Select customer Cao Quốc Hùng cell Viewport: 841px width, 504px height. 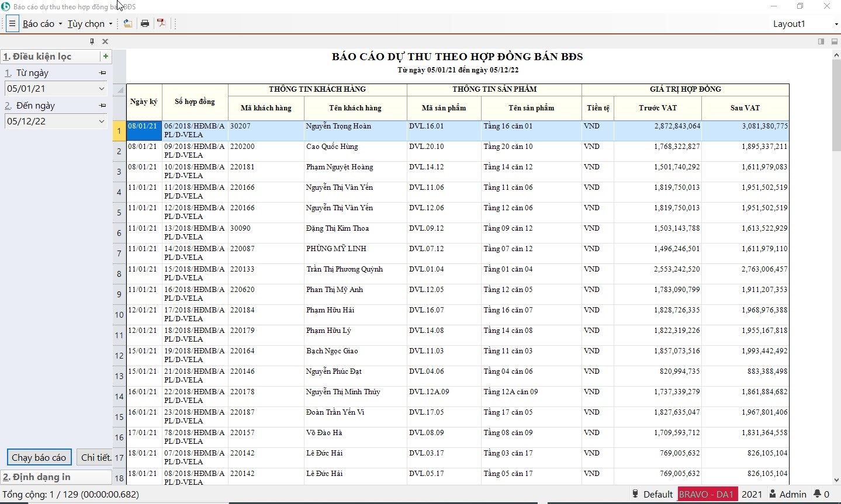pyautogui.click(x=355, y=151)
